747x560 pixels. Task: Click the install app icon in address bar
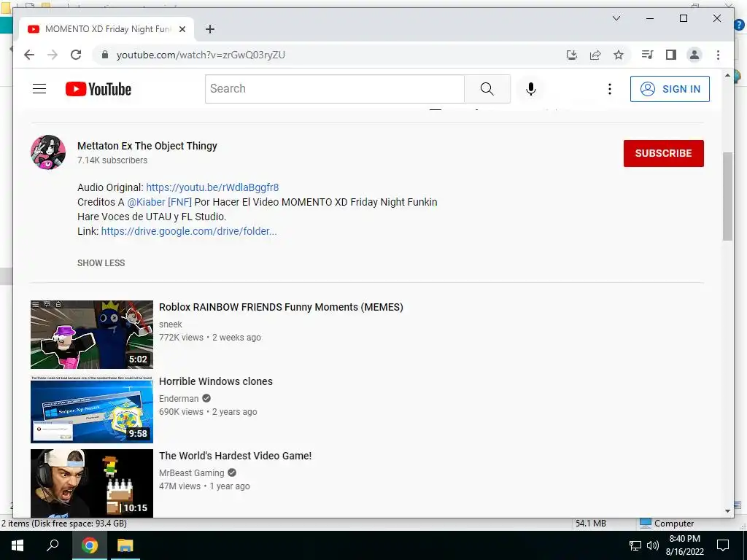pyautogui.click(x=572, y=55)
